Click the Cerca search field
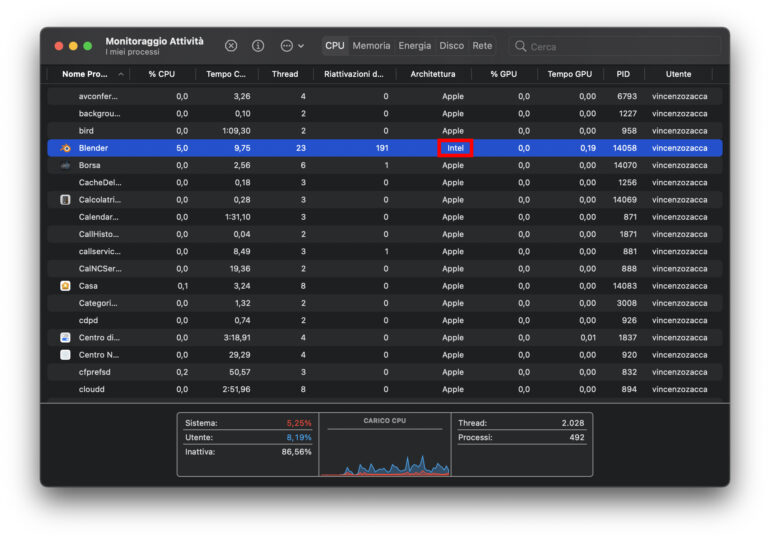 (620, 46)
